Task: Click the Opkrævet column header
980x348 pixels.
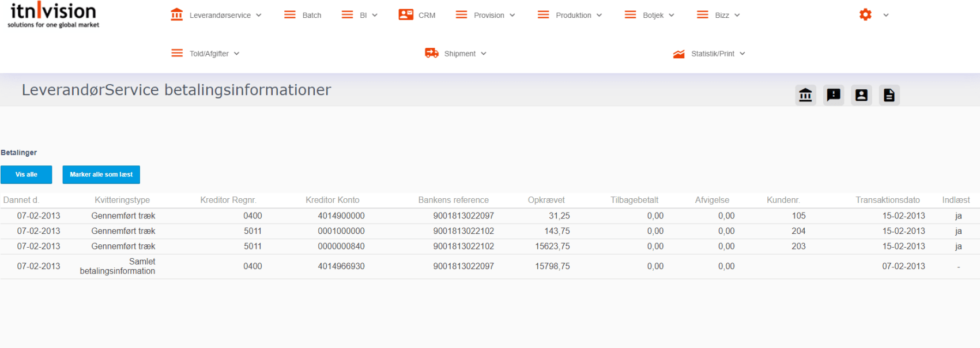Action: pos(546,200)
